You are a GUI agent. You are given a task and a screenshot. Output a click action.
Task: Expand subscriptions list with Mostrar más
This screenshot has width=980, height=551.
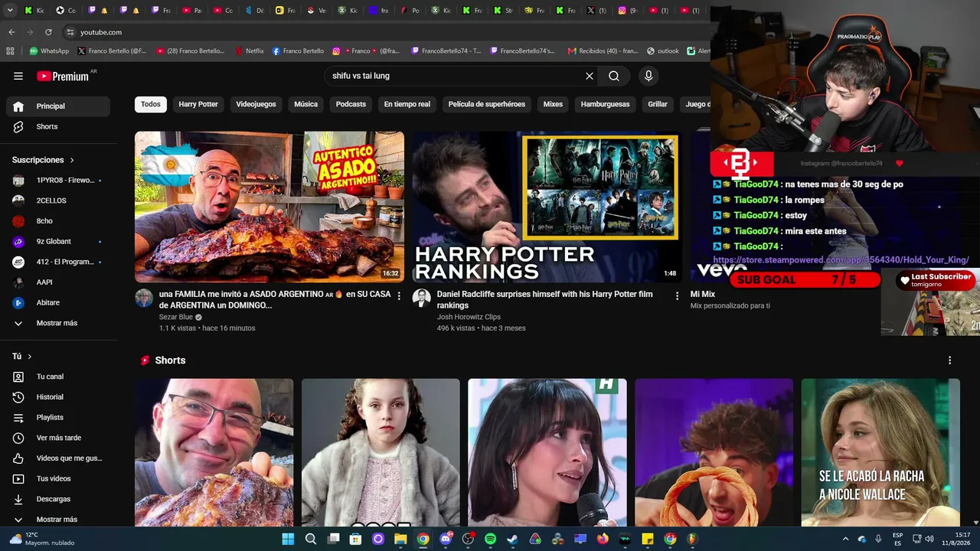tap(57, 323)
